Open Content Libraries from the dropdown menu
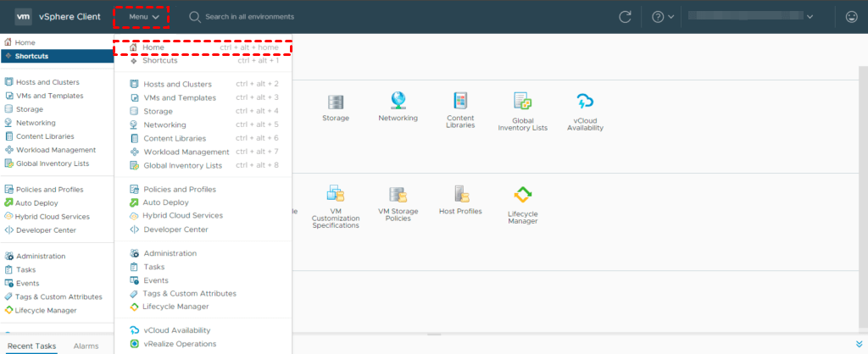 203,138
